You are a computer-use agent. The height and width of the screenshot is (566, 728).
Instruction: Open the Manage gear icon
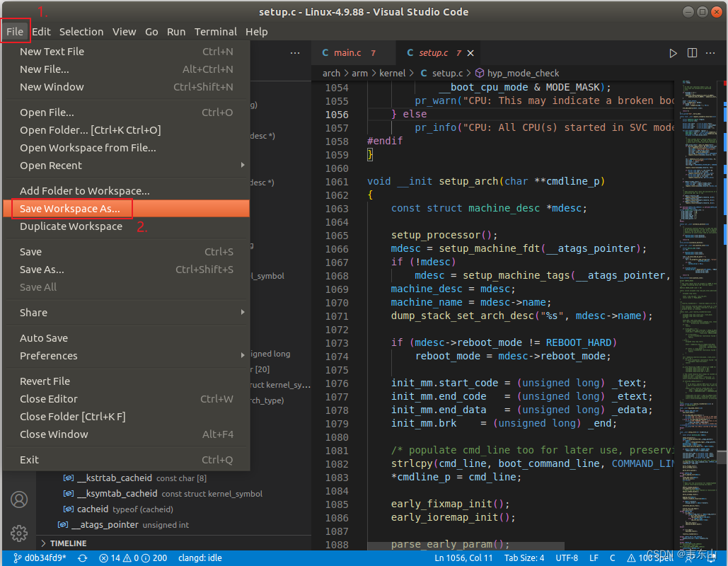pos(19,533)
